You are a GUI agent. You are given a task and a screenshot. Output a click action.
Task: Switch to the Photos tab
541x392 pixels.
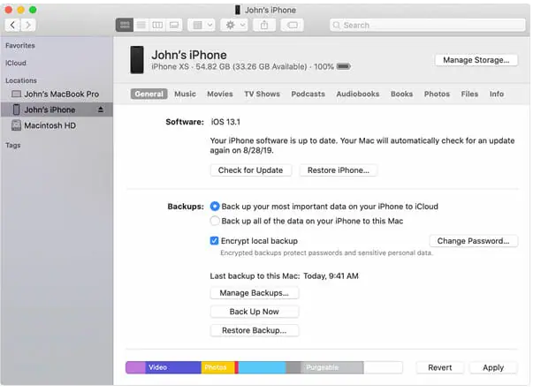click(437, 94)
